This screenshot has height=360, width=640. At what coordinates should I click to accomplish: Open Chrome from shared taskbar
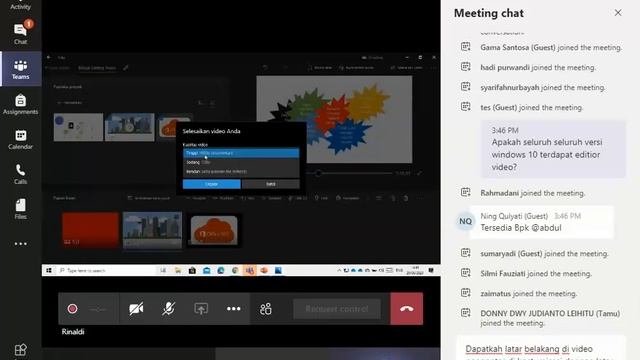235,270
